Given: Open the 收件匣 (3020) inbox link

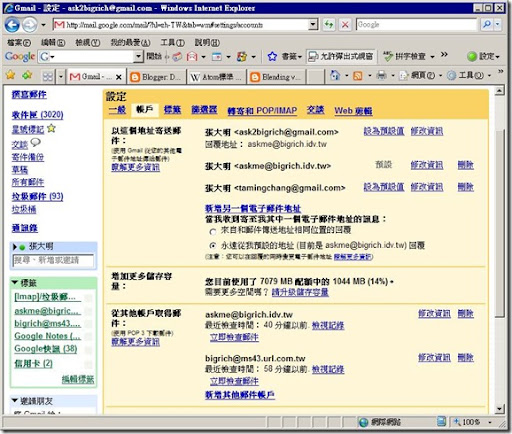Looking at the screenshot, I should [x=37, y=115].
